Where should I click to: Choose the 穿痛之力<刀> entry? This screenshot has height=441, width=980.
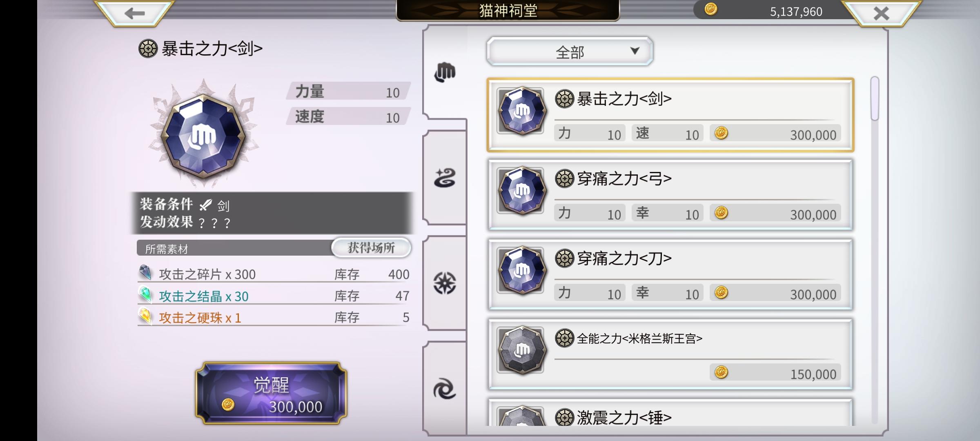(670, 274)
